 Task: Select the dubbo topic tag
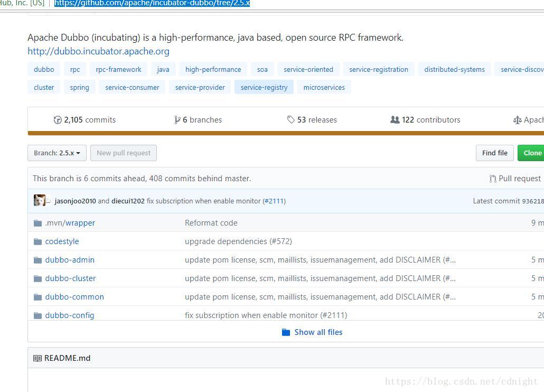(44, 69)
